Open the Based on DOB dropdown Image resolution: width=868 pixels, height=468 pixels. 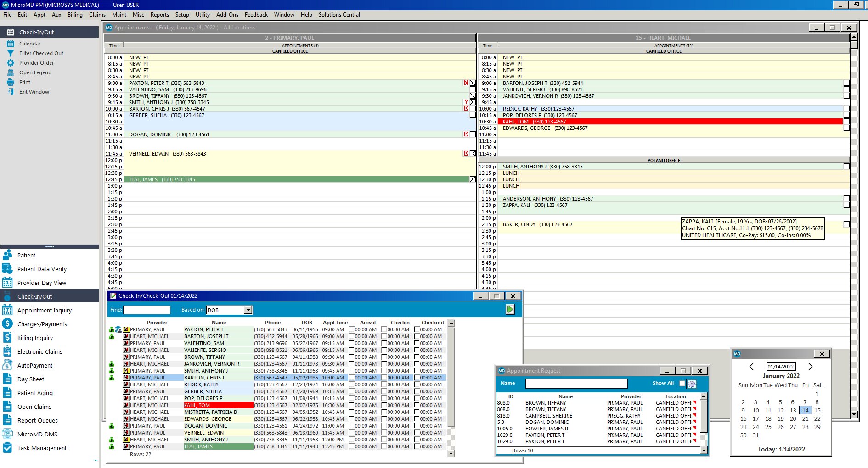click(248, 310)
